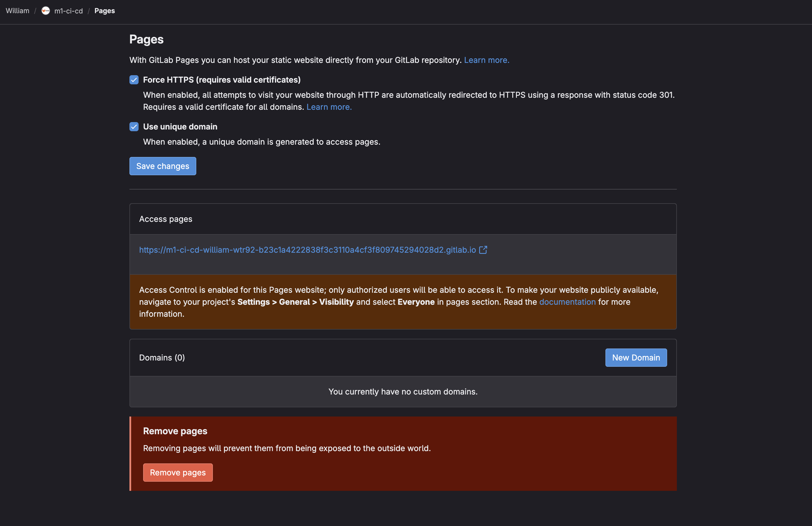Image resolution: width=812 pixels, height=526 pixels.
Task: Click the m1-ci-cd project avatar icon
Action: click(x=45, y=11)
